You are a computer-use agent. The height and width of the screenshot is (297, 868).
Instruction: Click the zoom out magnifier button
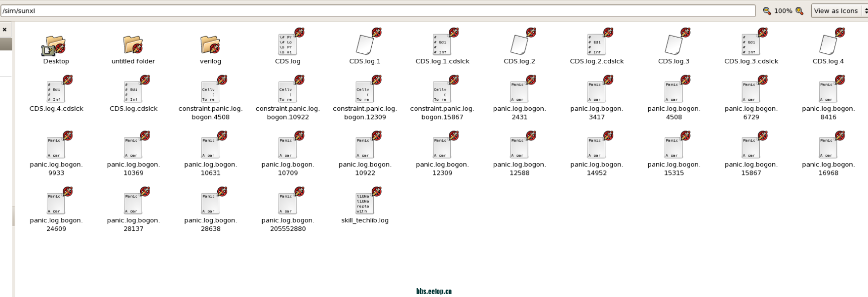click(767, 11)
